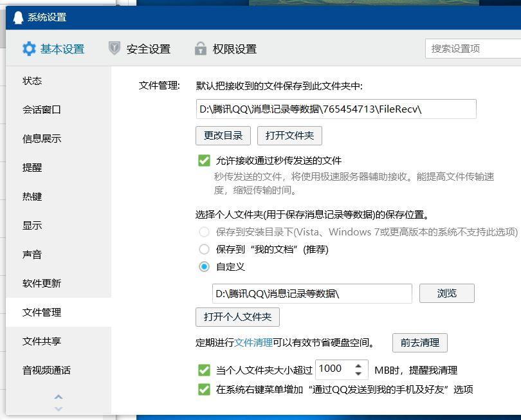Click the 浏览 button

click(x=447, y=293)
